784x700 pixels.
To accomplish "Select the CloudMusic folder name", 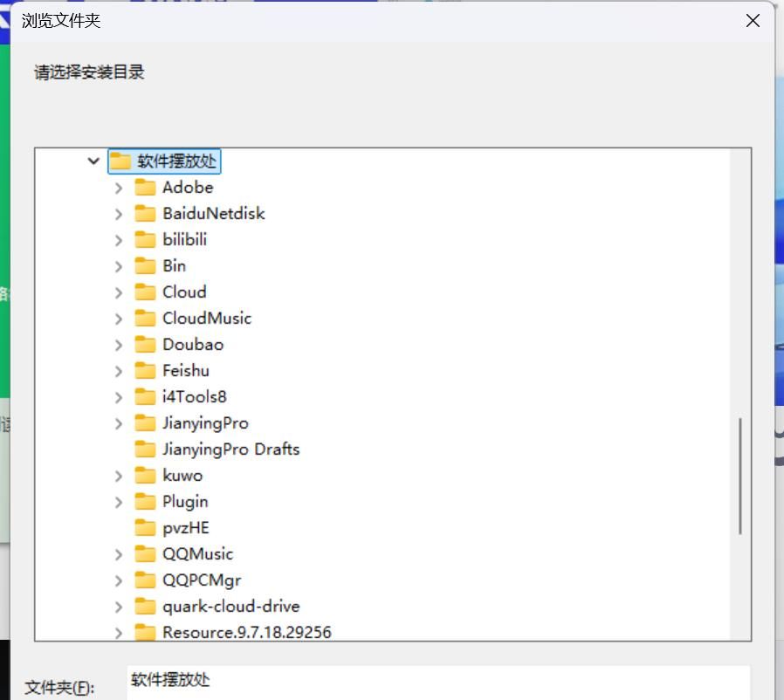I will (207, 318).
